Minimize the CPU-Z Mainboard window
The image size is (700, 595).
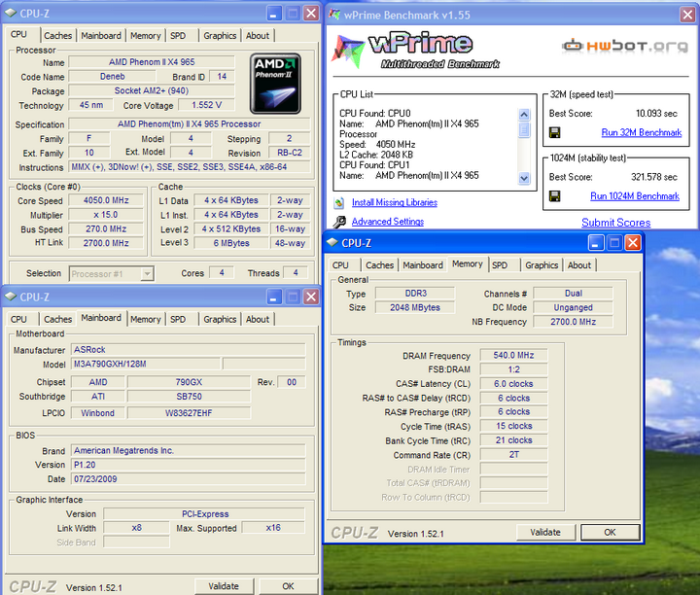pos(273,297)
